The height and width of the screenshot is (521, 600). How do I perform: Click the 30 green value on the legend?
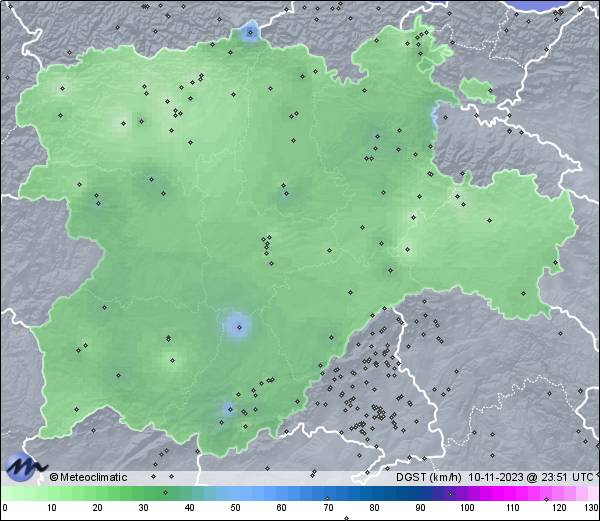[143, 508]
